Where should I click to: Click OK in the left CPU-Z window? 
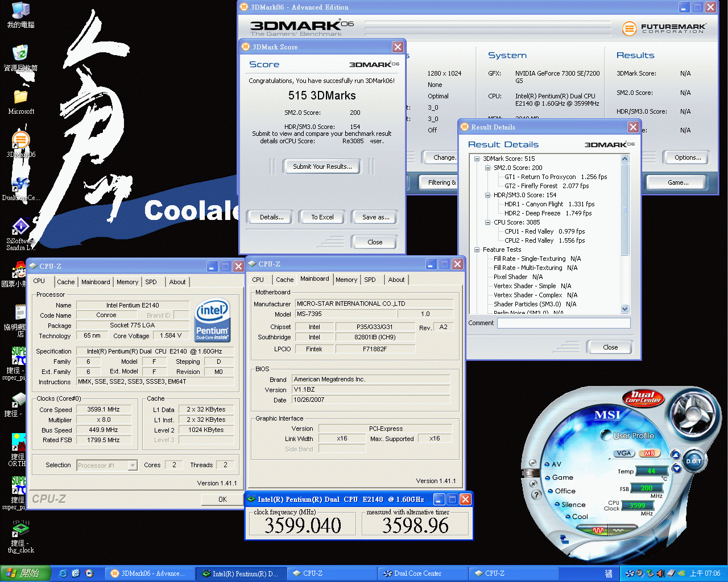coord(223,500)
